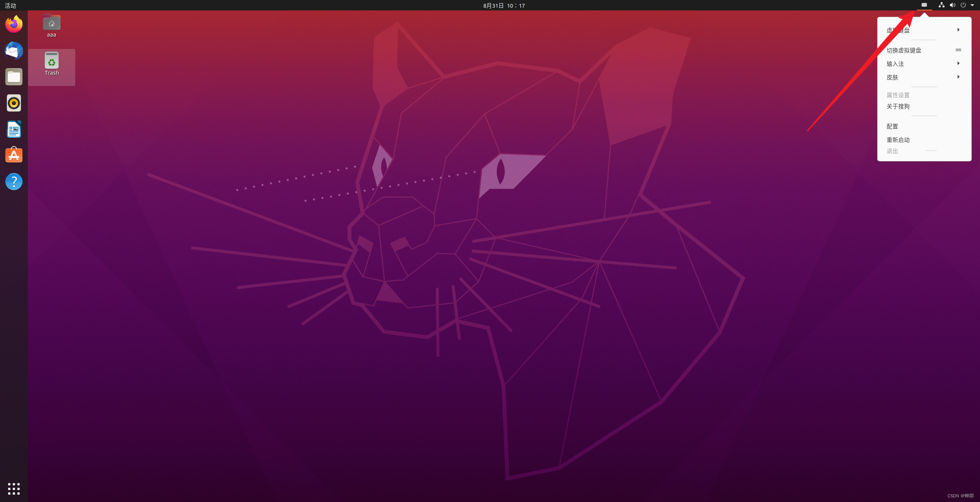The image size is (980, 502).
Task: Click the 输入法 menu item
Action: [x=924, y=64]
